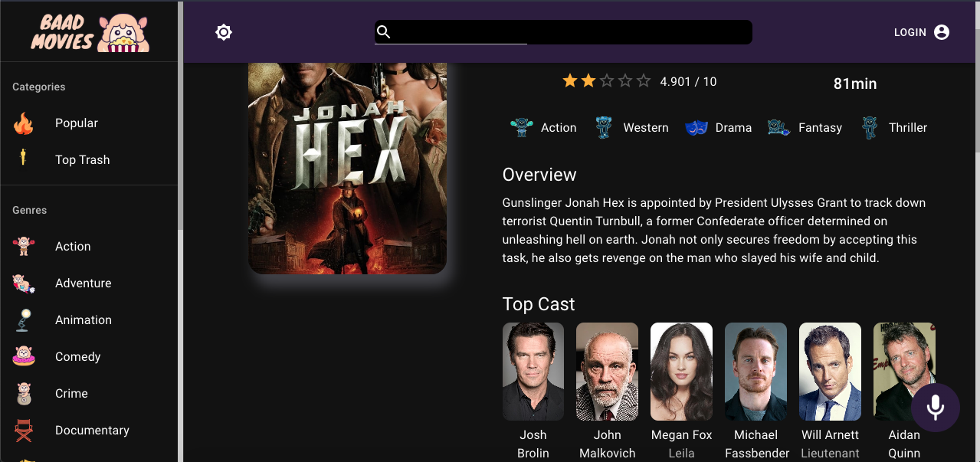The width and height of the screenshot is (980, 462).
Task: Click the Comedy genre icon
Action: (x=24, y=357)
